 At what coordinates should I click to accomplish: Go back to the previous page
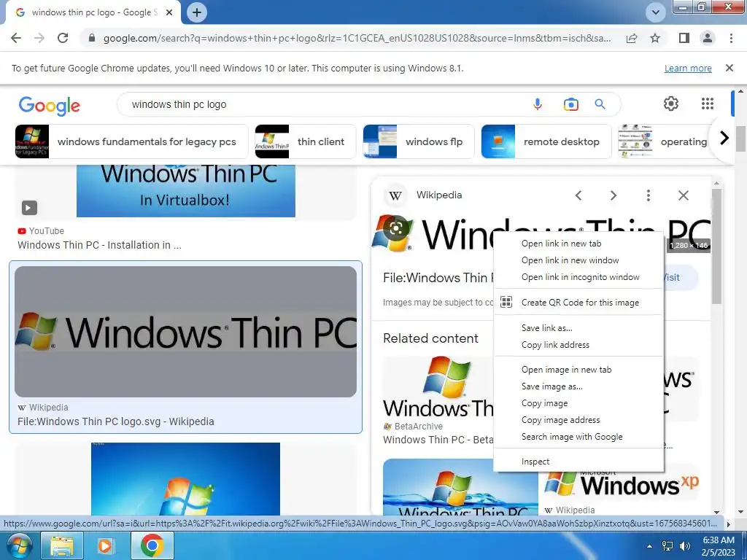click(x=16, y=38)
